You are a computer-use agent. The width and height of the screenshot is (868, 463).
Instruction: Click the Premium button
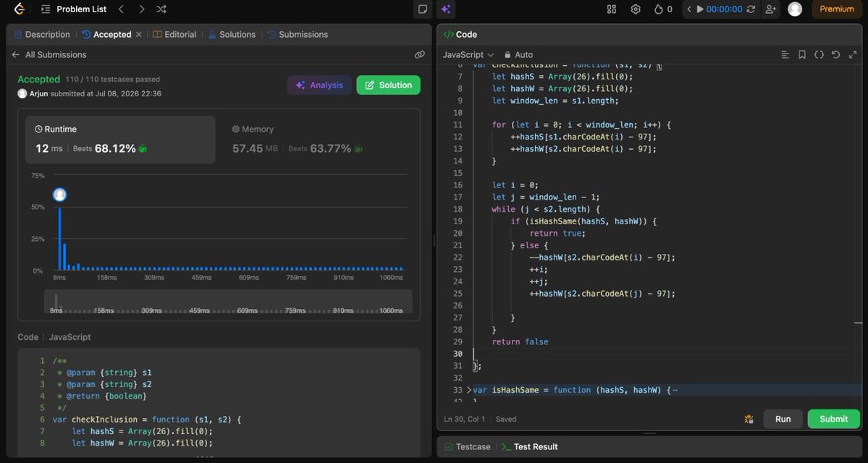coord(836,9)
